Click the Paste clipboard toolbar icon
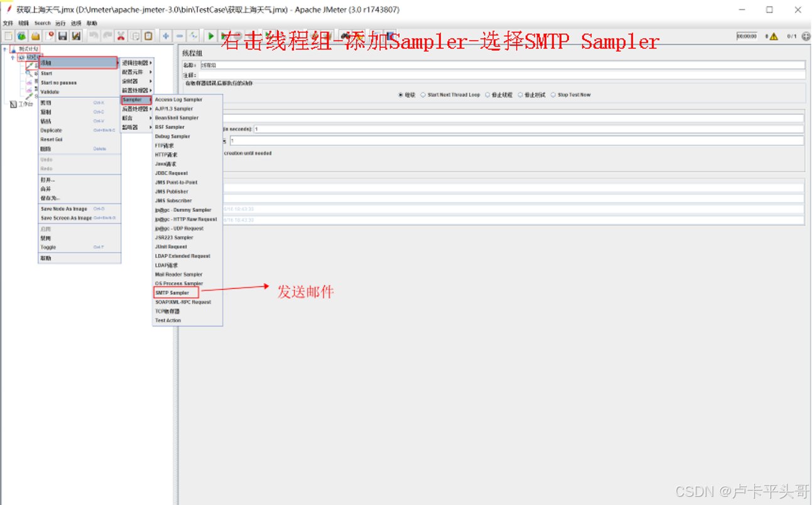The image size is (812, 505). (148, 36)
